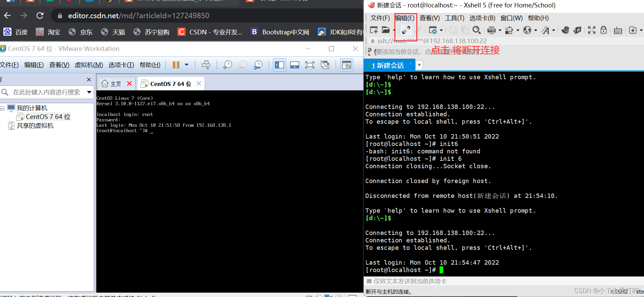Open VMware snapshot manager
Viewport: 644px width, 297px height.
[x=258, y=65]
